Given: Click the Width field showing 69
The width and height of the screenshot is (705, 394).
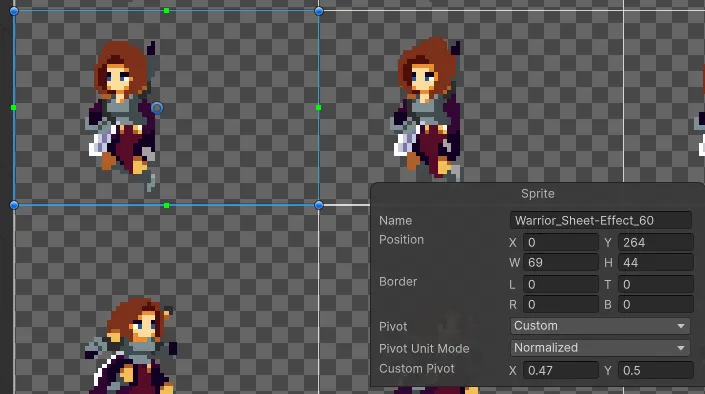Looking at the screenshot, I should pos(561,262).
